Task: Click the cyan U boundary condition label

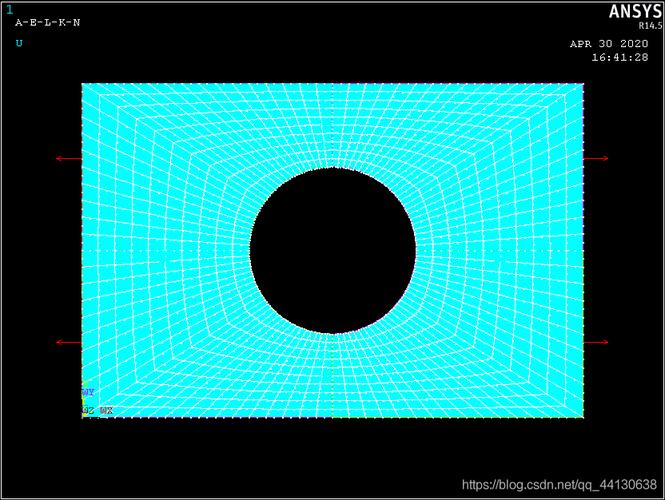Action: coord(19,43)
